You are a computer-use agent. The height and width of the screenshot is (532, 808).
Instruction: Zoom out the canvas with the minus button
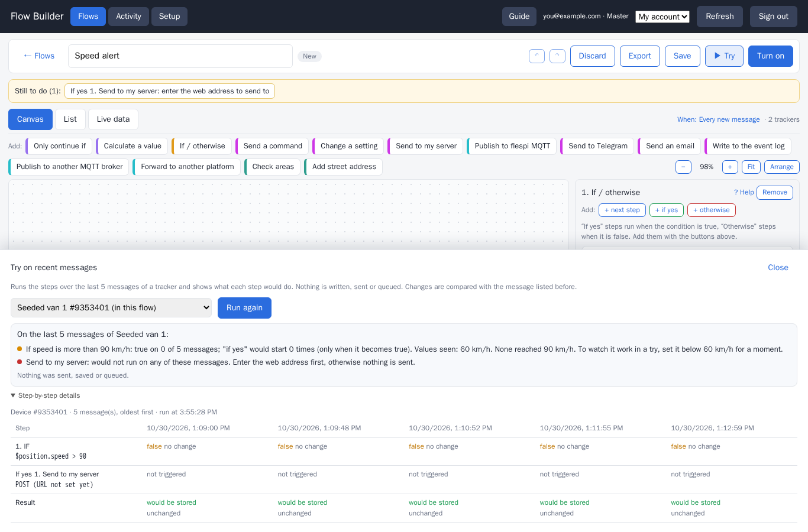pyautogui.click(x=683, y=167)
